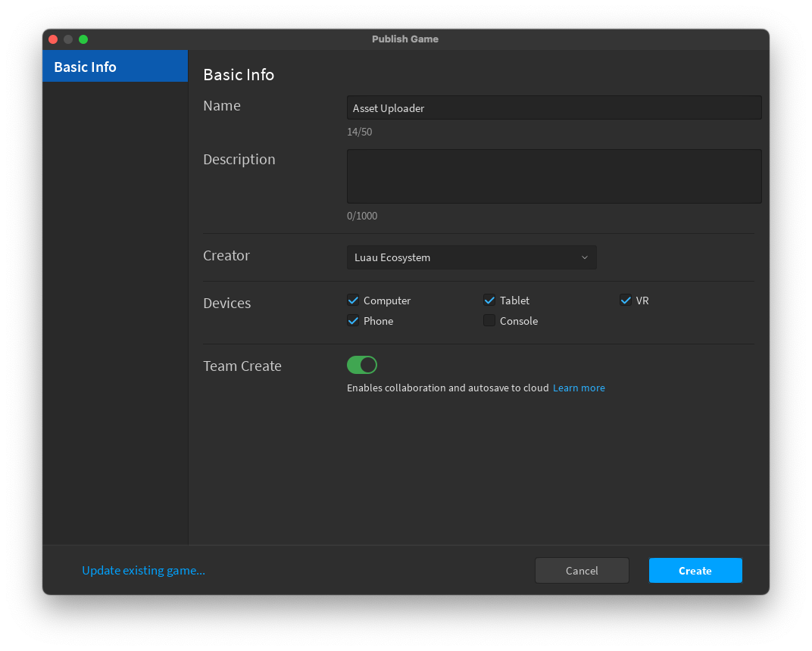This screenshot has height=651, width=812.
Task: Disable Phone device support
Action: (352, 320)
